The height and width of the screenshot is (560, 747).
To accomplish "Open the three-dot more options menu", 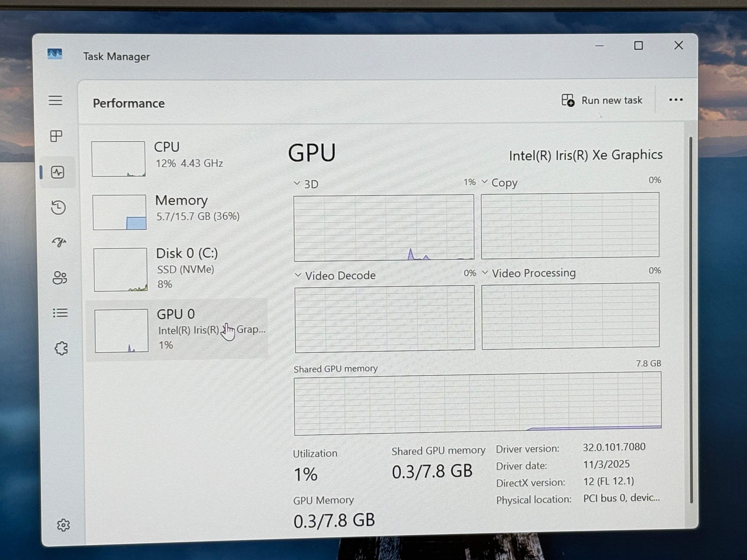I will click(x=676, y=99).
